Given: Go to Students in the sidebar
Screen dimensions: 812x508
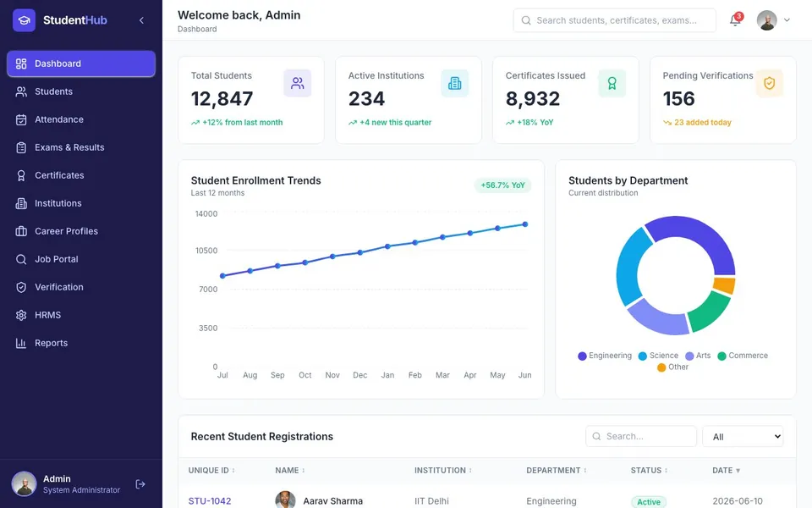Looking at the screenshot, I should coord(81,91).
